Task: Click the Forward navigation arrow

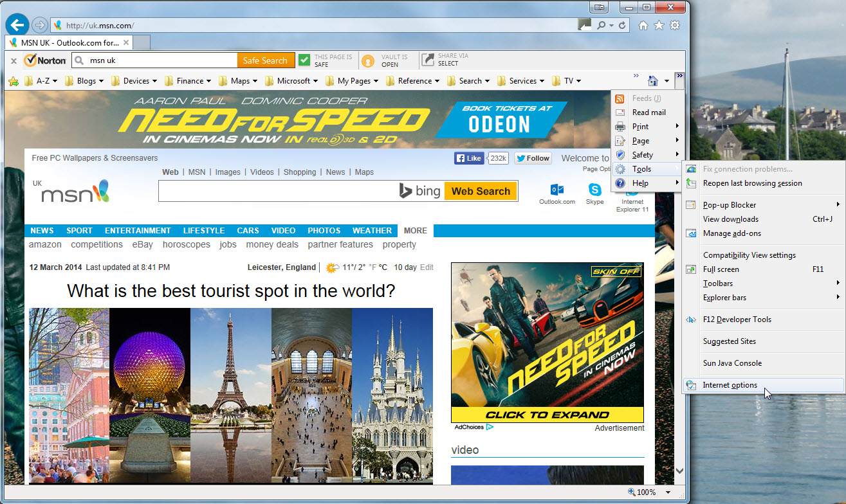Action: 39,25
